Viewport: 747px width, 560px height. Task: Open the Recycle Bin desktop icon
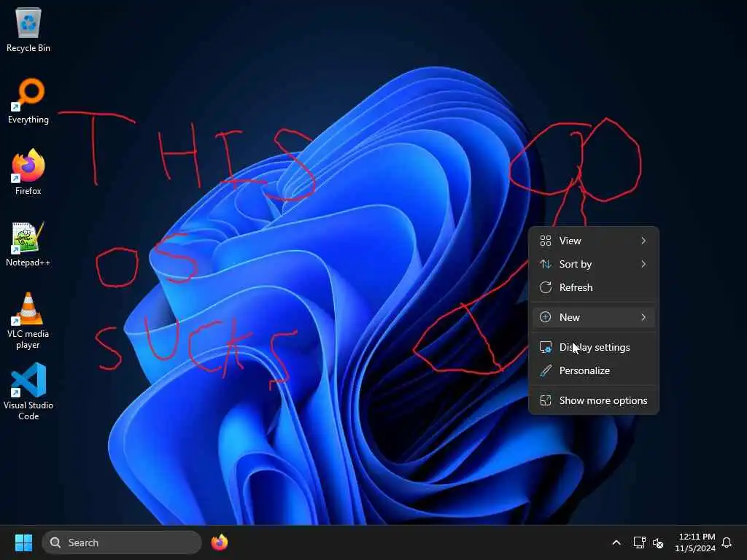click(28, 30)
